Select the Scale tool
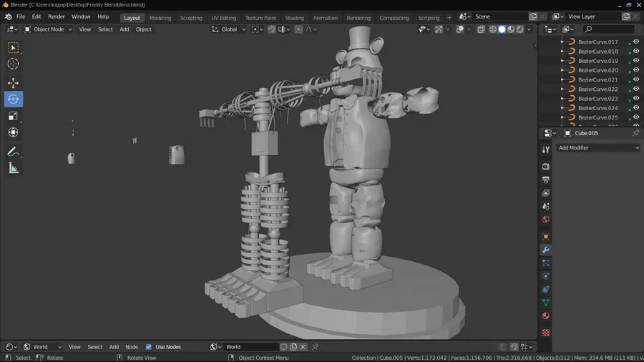 [x=13, y=116]
